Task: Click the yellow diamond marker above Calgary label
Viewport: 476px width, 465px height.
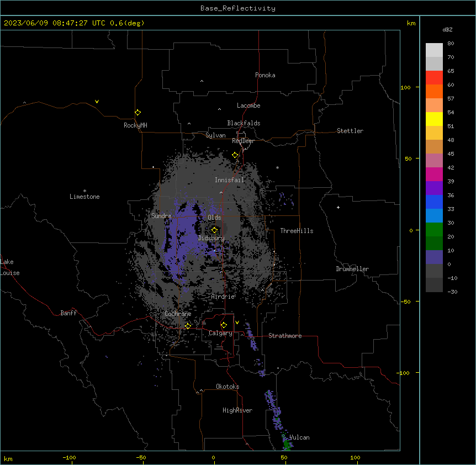Action: click(x=224, y=325)
